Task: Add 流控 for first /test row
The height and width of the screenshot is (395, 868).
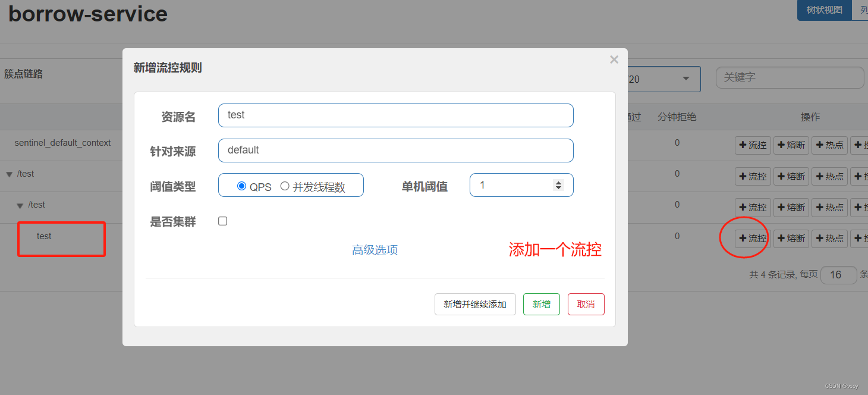Action: pyautogui.click(x=753, y=176)
